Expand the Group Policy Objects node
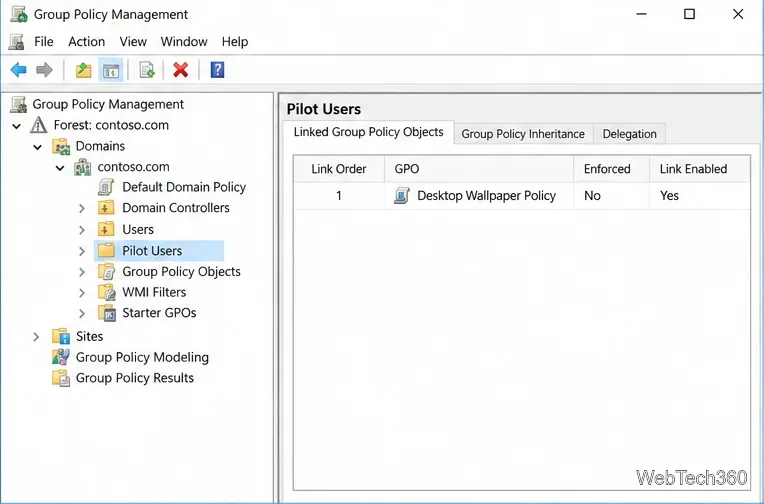The image size is (764, 504). [x=82, y=272]
